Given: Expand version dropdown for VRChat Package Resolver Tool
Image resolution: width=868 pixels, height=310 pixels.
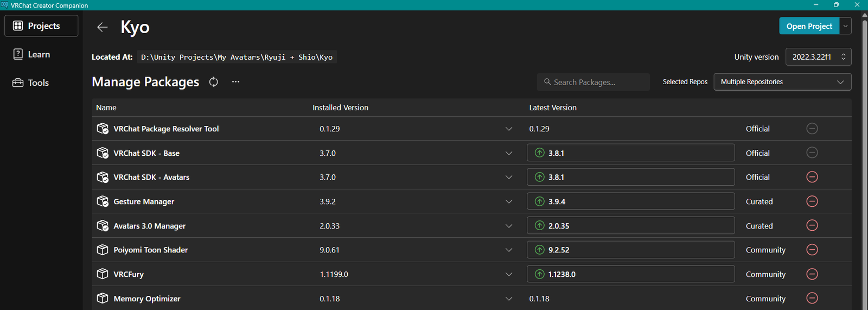Looking at the screenshot, I should (509, 129).
